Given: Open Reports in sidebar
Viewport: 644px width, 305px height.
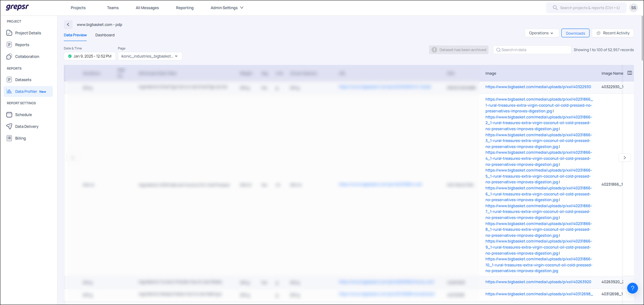Looking at the screenshot, I should 22,45.
